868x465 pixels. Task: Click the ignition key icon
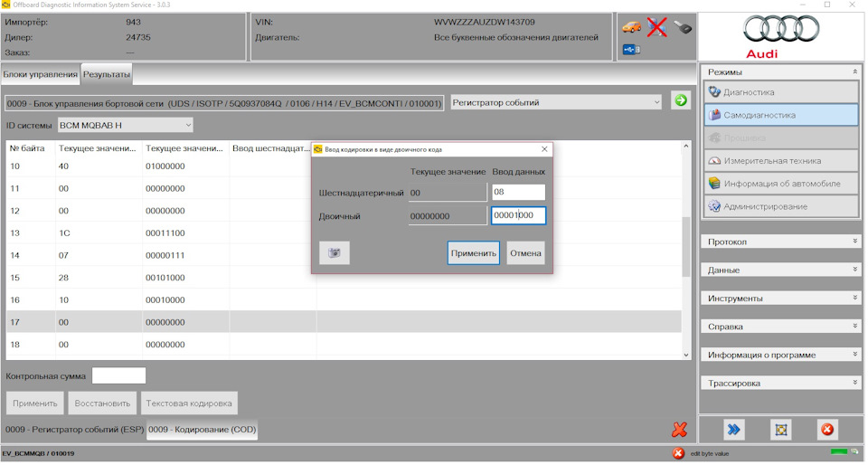(683, 26)
